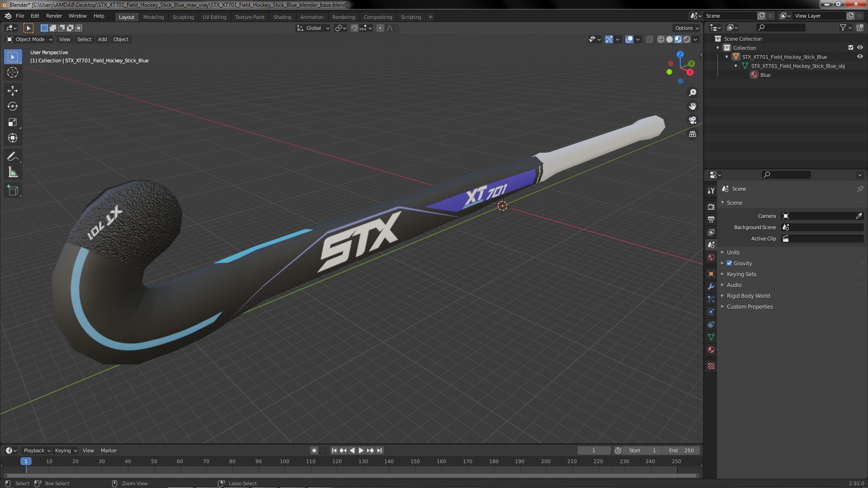
Task: Switch to Rendered viewport shading
Action: coord(687,39)
